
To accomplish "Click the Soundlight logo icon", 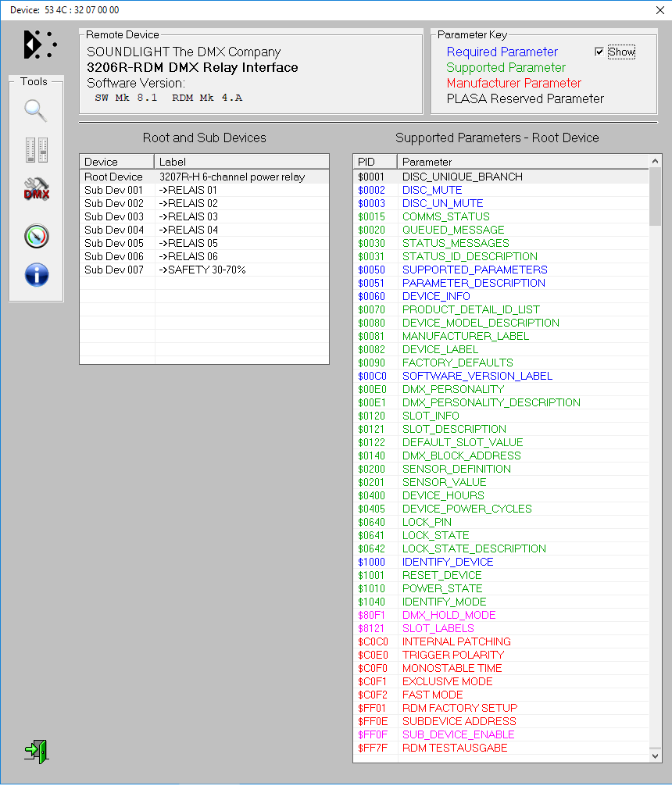I will [40, 45].
